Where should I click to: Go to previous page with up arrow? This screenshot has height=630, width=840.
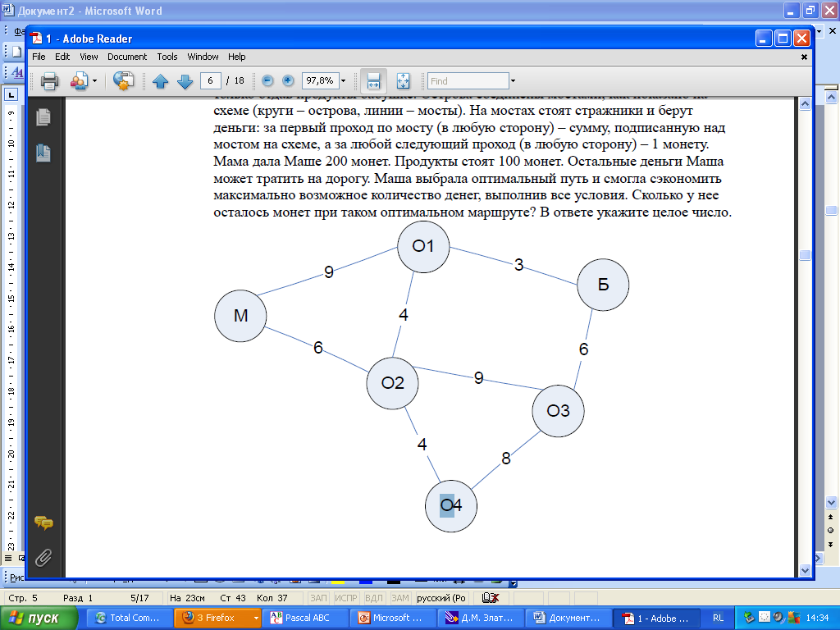(x=160, y=81)
